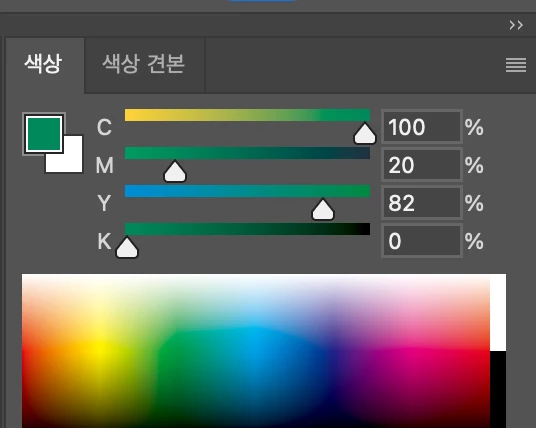
Task: Click the Black K slider handle
Action: [x=127, y=247]
